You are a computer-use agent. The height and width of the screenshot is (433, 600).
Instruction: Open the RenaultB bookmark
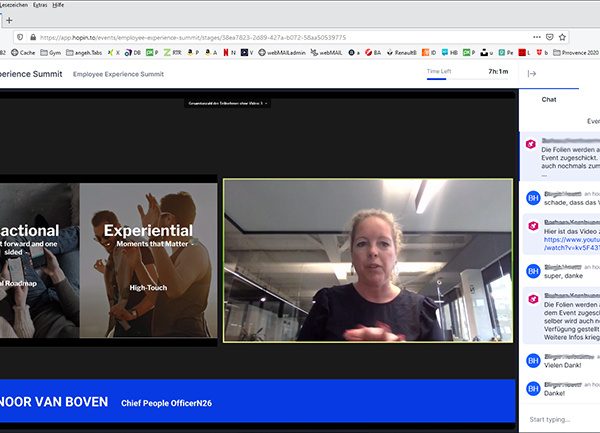401,52
